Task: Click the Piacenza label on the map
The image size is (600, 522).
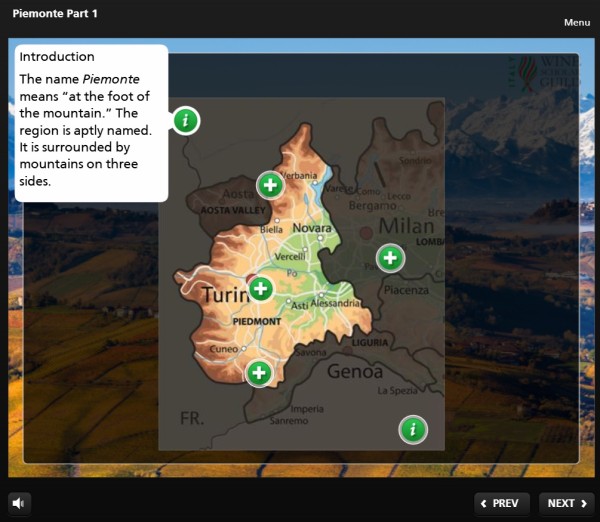Action: point(406,290)
